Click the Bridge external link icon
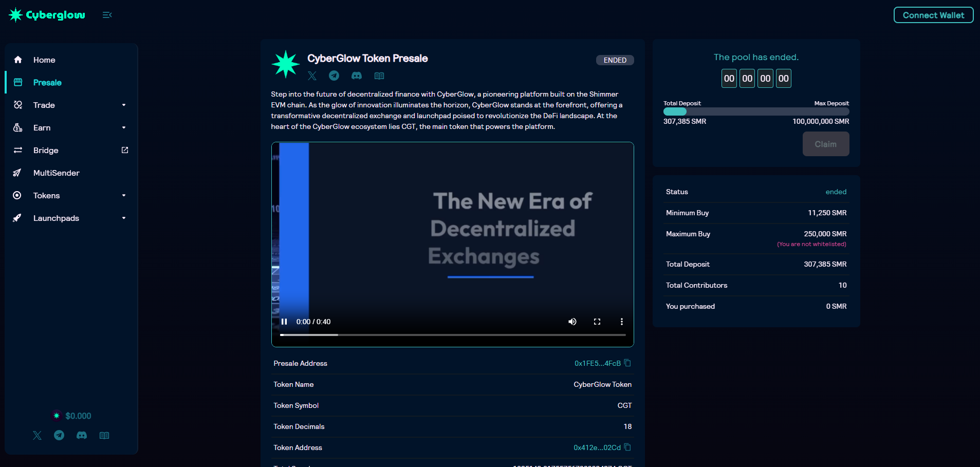This screenshot has width=980, height=467. click(124, 150)
